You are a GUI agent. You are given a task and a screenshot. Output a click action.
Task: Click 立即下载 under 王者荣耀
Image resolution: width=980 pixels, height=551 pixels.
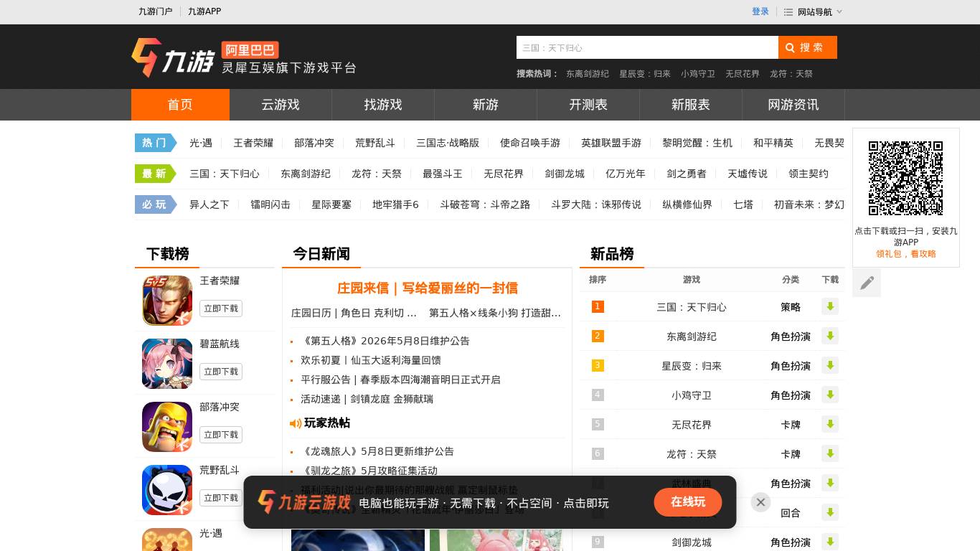pos(221,309)
